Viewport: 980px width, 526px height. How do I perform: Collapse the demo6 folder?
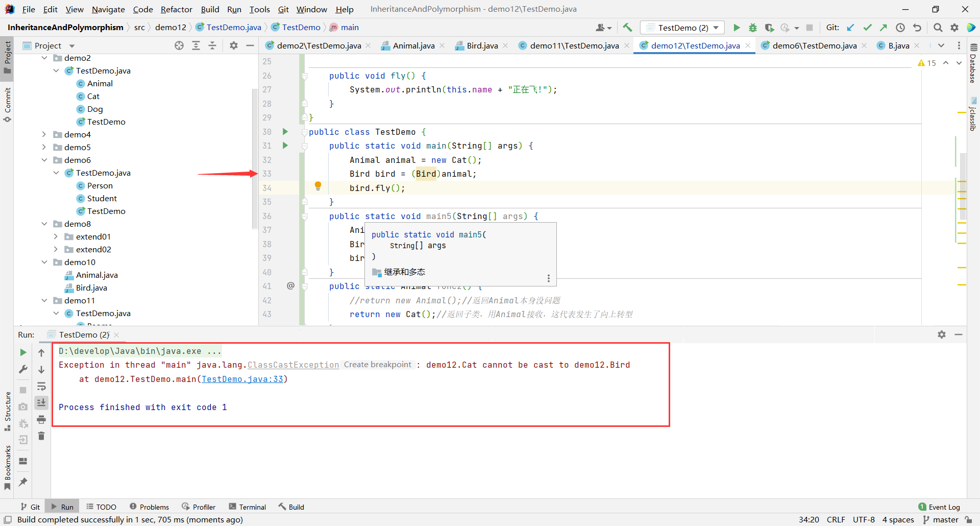pyautogui.click(x=44, y=160)
